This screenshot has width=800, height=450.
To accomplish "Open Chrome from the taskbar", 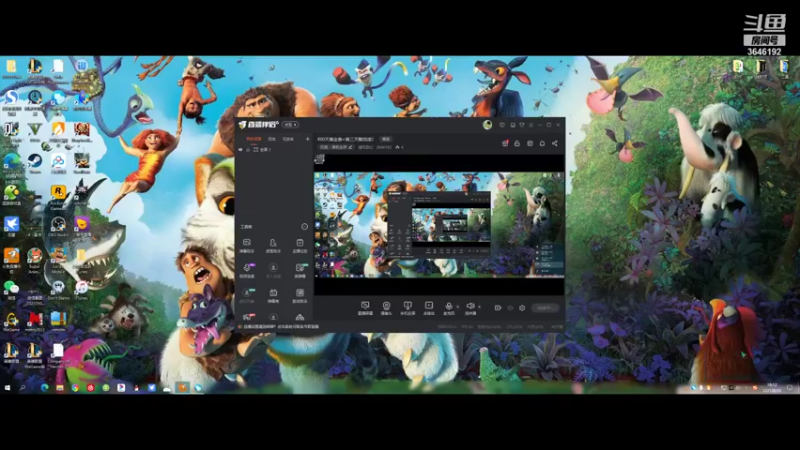I will pyautogui.click(x=75, y=388).
